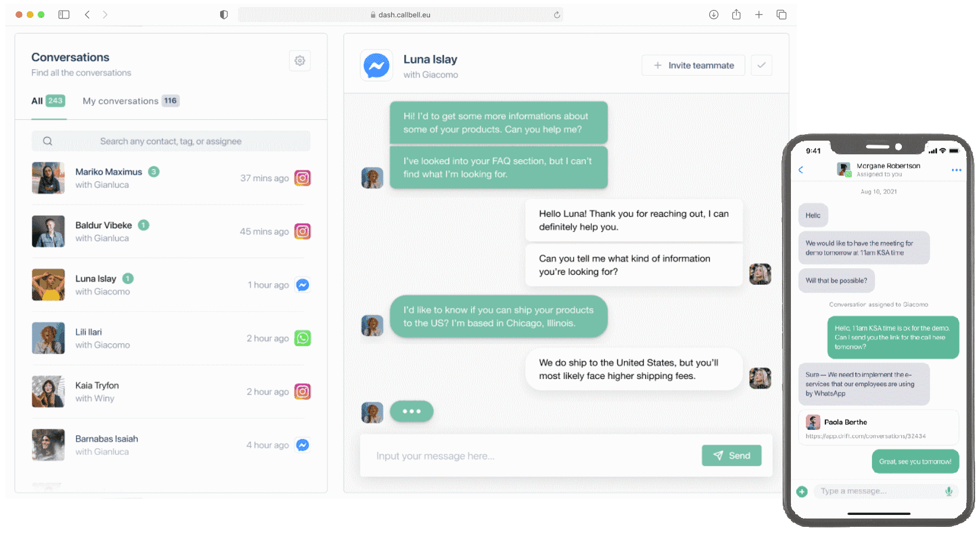
Task: Click WhatsApp icon in Lili Ilari row
Action: tap(302, 339)
